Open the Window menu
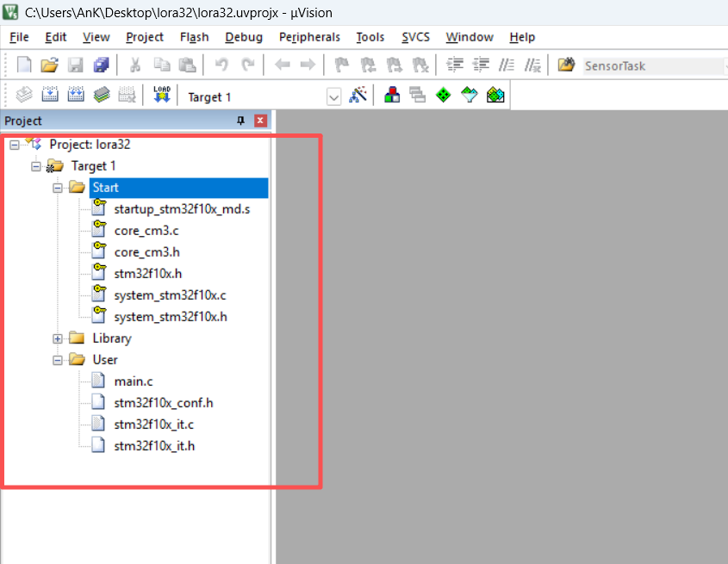This screenshot has height=564, width=728. pos(470,37)
